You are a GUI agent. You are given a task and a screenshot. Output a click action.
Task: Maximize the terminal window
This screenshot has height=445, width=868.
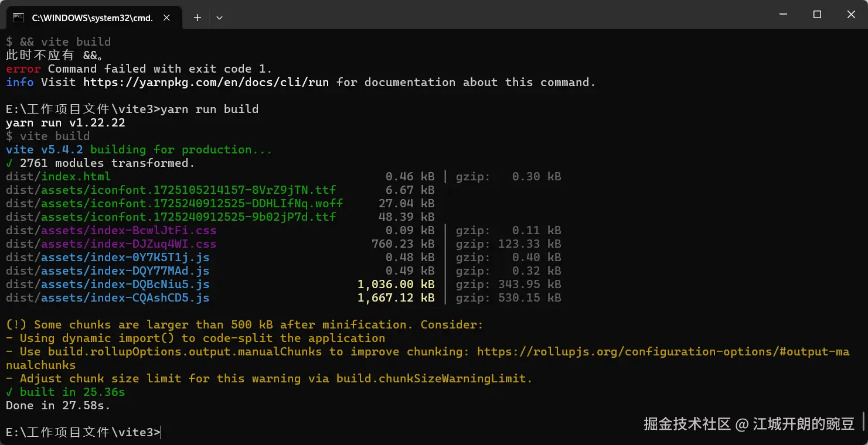pyautogui.click(x=817, y=15)
